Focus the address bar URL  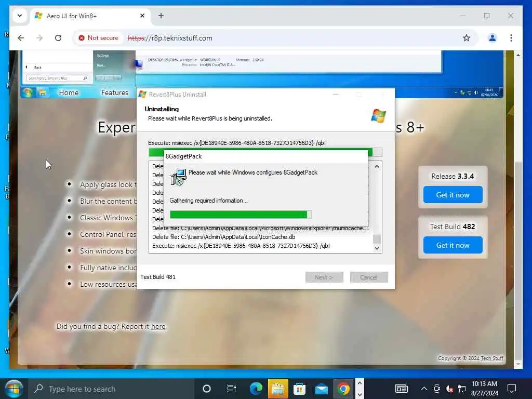170,38
